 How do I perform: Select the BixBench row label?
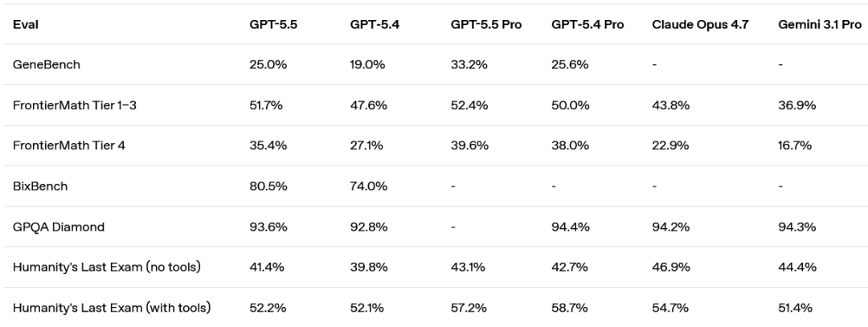point(40,186)
